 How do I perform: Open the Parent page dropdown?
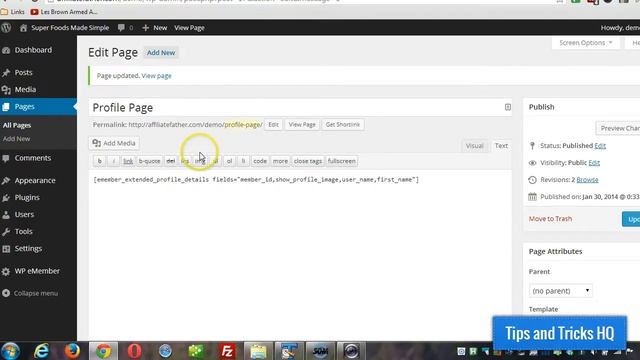(x=560, y=291)
